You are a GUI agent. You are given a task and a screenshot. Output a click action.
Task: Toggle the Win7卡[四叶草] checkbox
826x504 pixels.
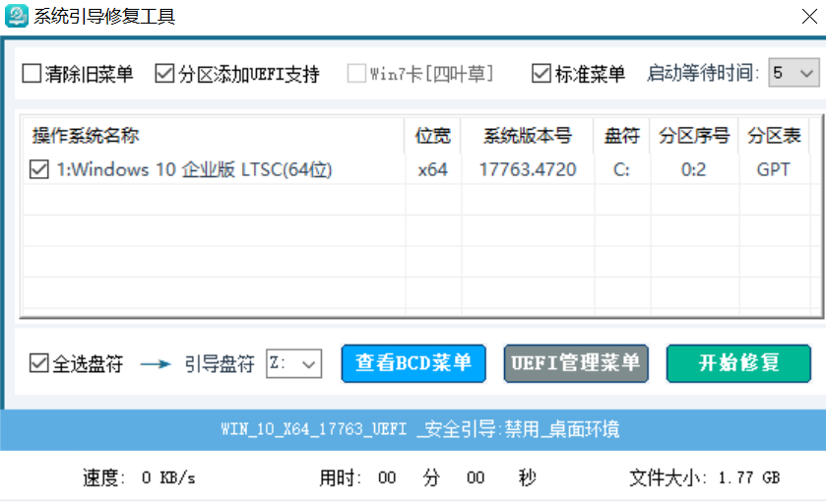pyautogui.click(x=356, y=73)
